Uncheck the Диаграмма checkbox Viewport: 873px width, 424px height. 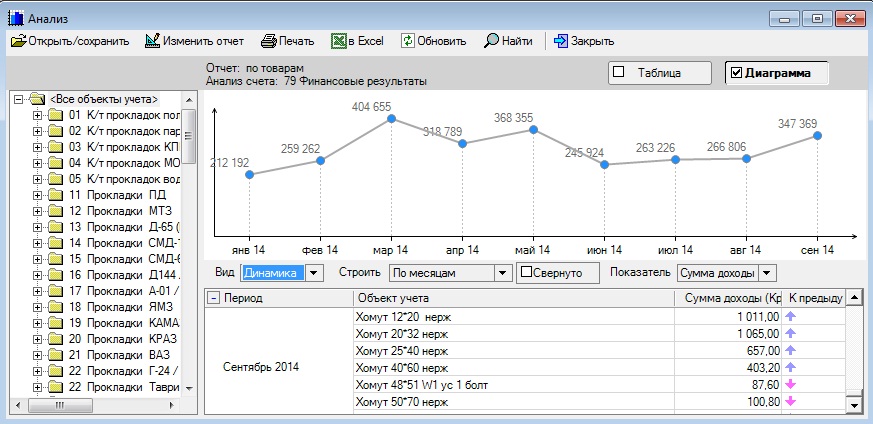point(736,72)
